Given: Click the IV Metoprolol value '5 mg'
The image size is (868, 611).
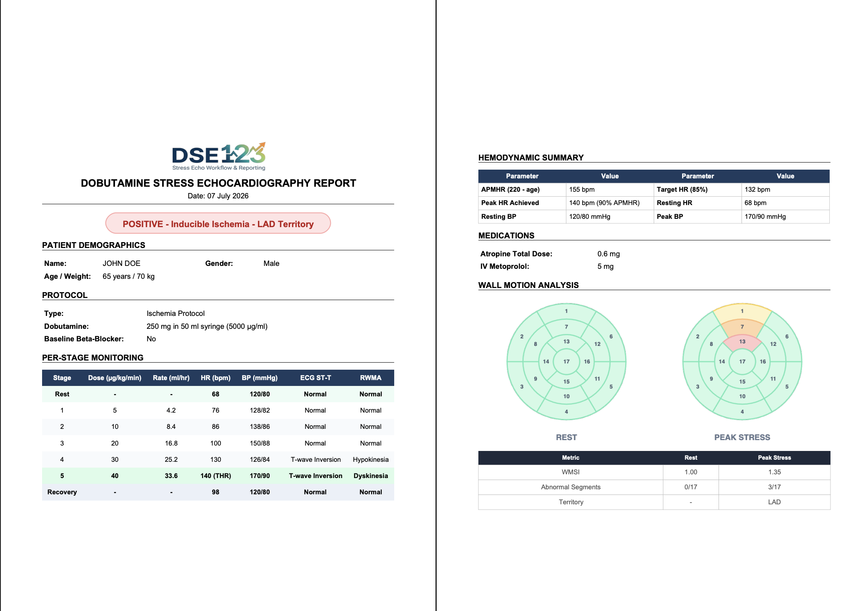Looking at the screenshot, I should (x=605, y=266).
